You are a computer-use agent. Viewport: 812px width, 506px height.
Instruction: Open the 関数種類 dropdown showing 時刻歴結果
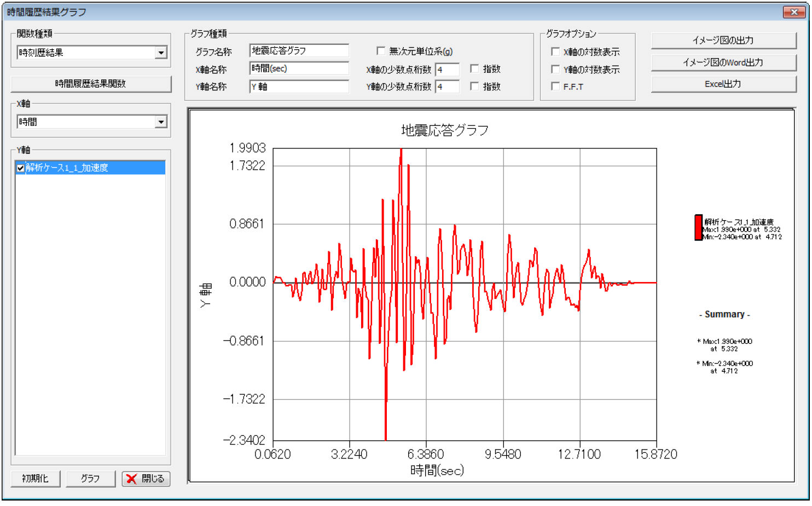(x=92, y=53)
